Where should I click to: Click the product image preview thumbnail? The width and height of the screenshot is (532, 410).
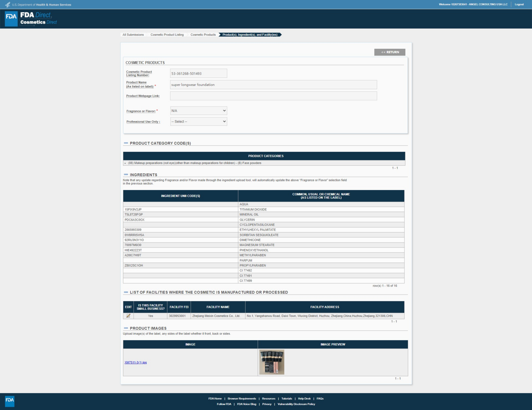(x=272, y=362)
